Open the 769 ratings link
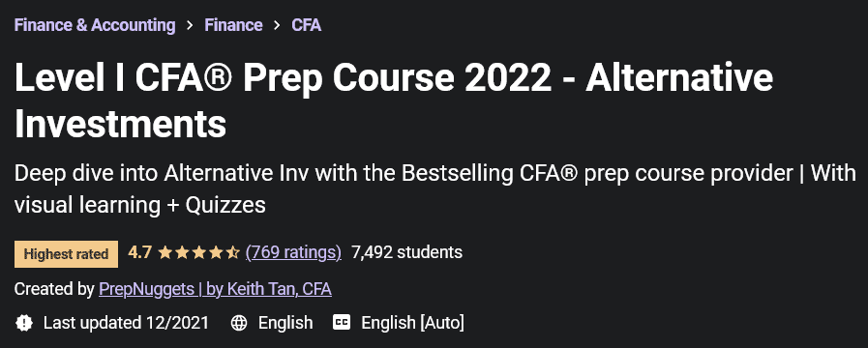This screenshot has width=868, height=348. (293, 253)
